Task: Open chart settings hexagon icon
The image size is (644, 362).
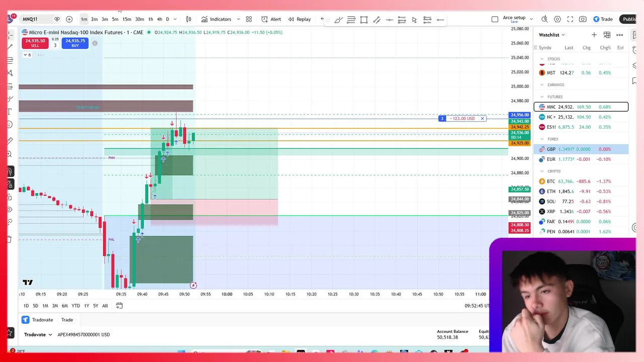Action: (x=557, y=19)
